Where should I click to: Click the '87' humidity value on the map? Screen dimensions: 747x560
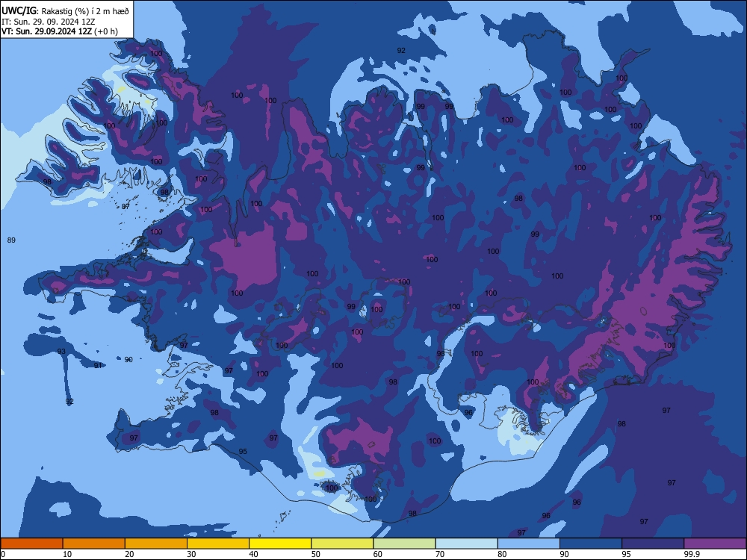125,206
